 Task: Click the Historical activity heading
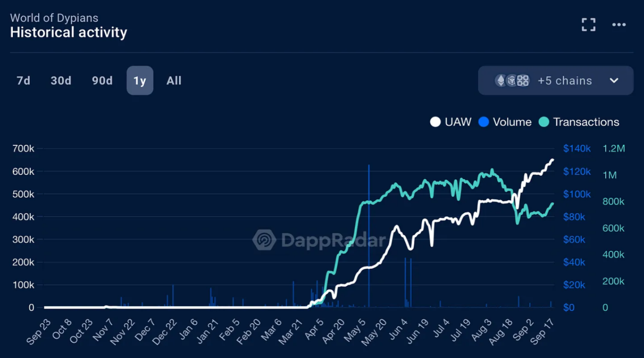68,33
